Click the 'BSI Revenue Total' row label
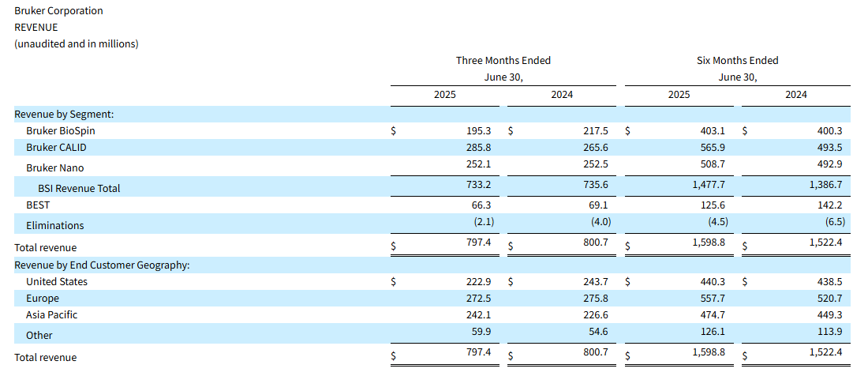The width and height of the screenshot is (868, 376). [x=79, y=188]
